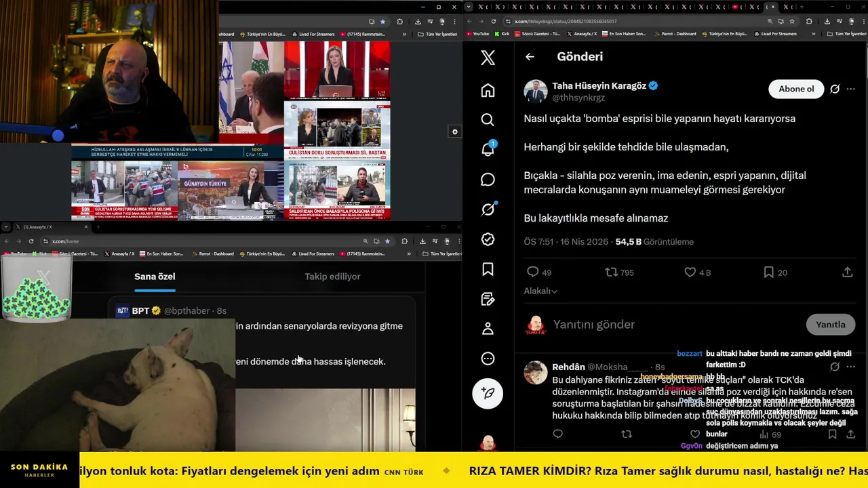Open three-dot menu on Rehdân's reply

pyautogui.click(x=851, y=367)
